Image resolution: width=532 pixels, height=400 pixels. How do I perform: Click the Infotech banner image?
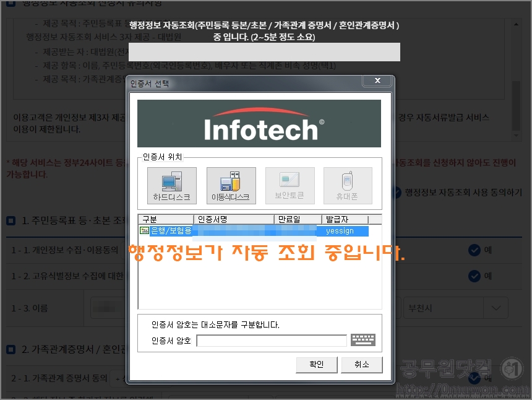pos(259,124)
